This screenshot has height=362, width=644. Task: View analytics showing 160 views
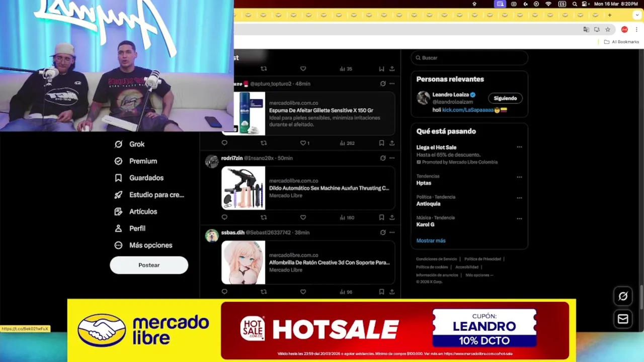(347, 217)
